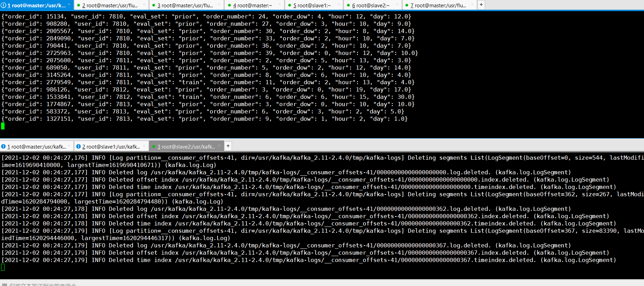The height and width of the screenshot is (286, 644).
Task: Click green status dot on top tab 6
Action: (x=348, y=6)
